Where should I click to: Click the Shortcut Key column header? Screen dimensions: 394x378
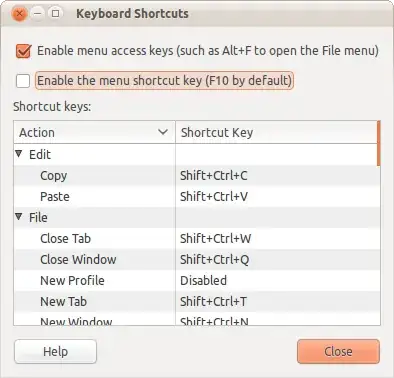point(276,132)
